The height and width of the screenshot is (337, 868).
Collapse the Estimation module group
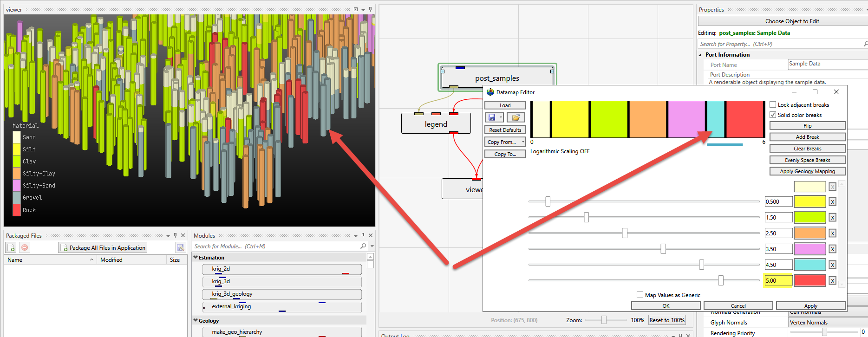coord(196,257)
